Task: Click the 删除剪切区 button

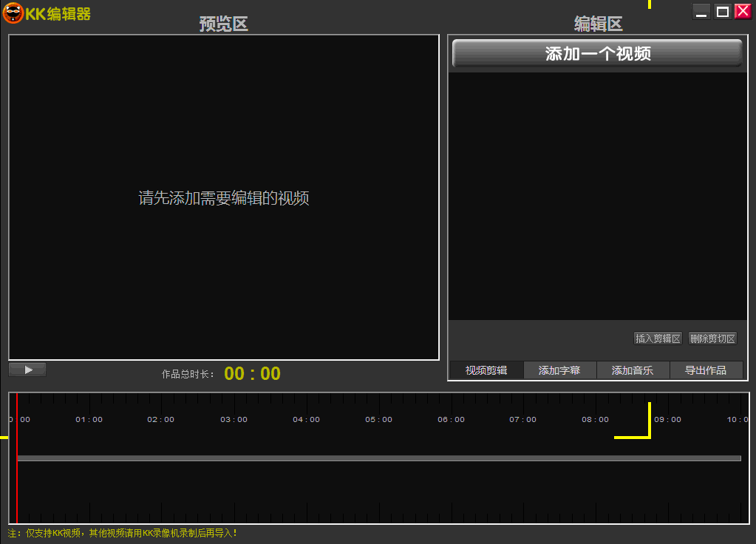Action: click(x=712, y=338)
